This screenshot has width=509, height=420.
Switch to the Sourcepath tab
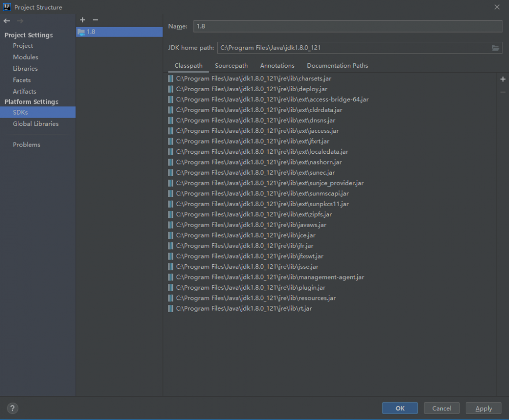click(x=231, y=65)
